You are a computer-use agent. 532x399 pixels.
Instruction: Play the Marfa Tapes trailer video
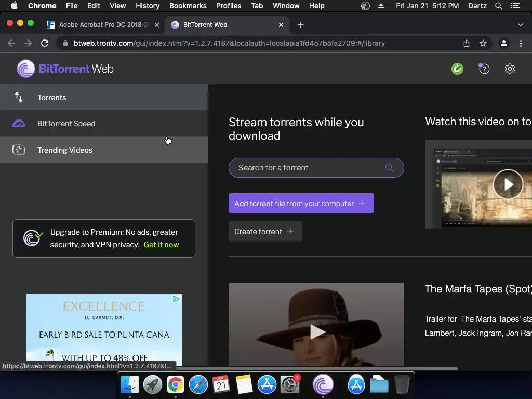click(317, 331)
